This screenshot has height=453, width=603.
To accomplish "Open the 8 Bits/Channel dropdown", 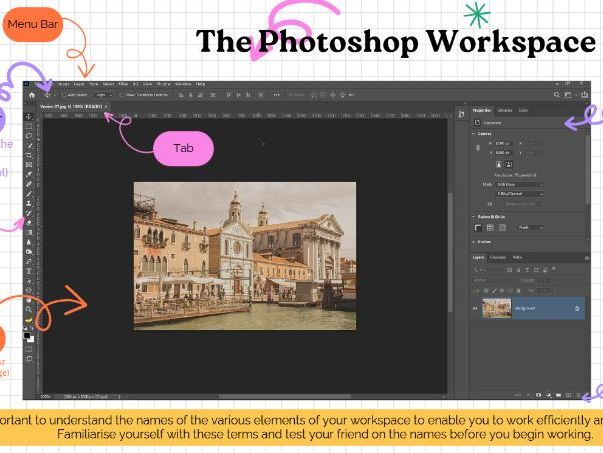I will tap(520, 194).
